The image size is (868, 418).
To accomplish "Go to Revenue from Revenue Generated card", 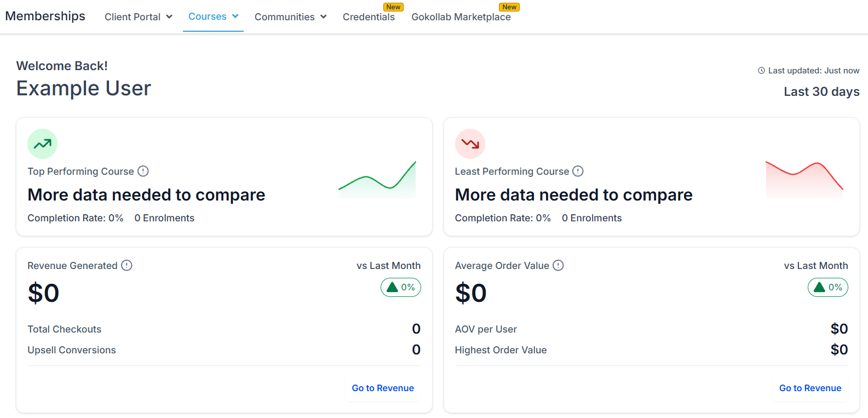I will [x=383, y=388].
